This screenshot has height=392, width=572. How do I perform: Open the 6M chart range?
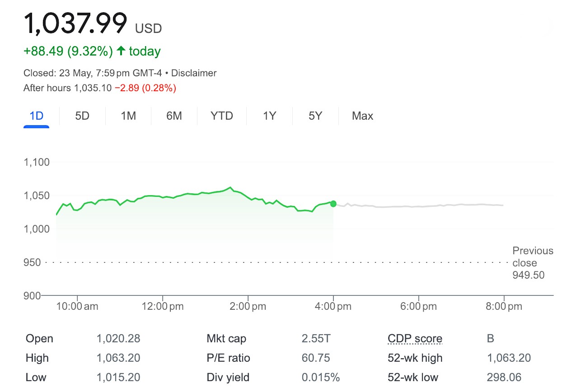coord(174,116)
